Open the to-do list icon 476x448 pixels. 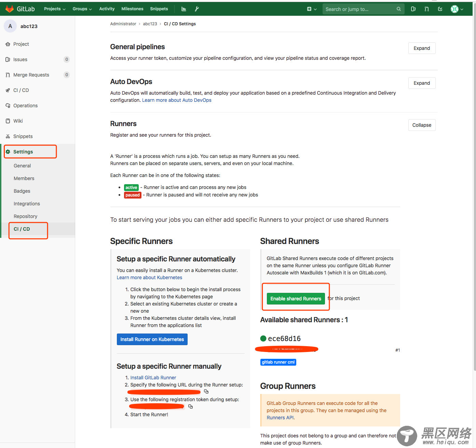440,9
